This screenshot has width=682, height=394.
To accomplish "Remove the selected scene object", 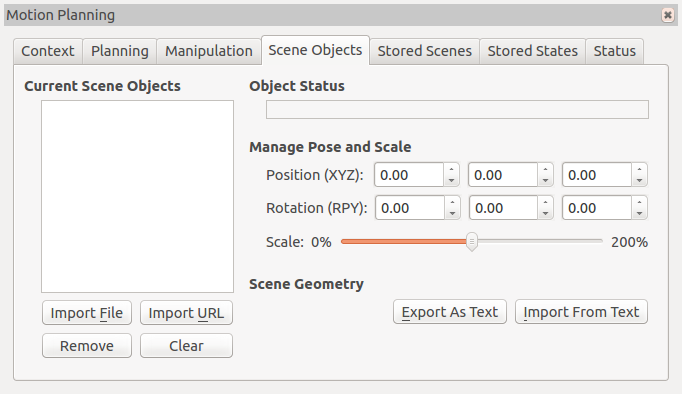I will (x=87, y=346).
